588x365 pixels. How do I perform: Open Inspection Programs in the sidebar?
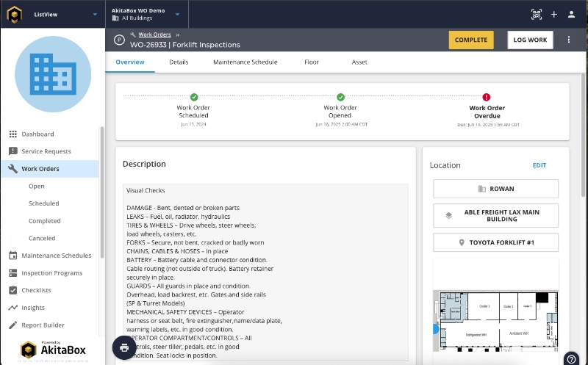click(50, 272)
